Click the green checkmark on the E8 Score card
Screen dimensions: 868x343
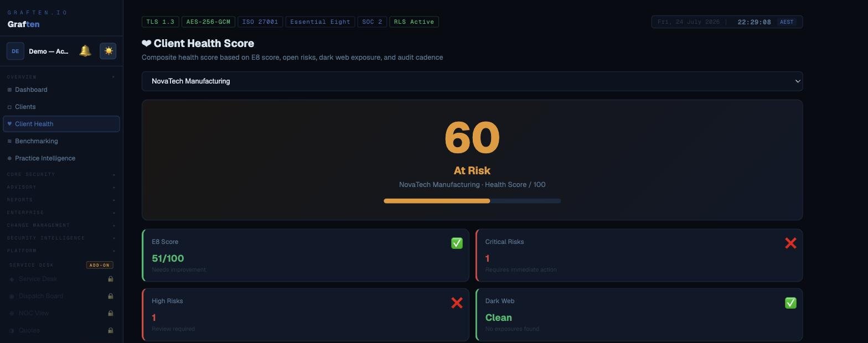pyautogui.click(x=457, y=243)
